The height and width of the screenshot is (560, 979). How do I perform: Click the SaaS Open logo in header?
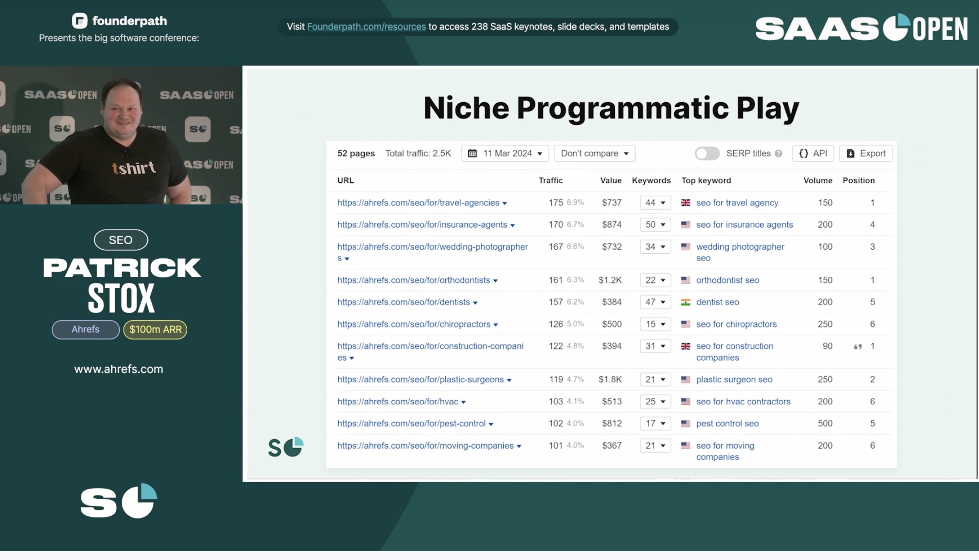(x=861, y=28)
